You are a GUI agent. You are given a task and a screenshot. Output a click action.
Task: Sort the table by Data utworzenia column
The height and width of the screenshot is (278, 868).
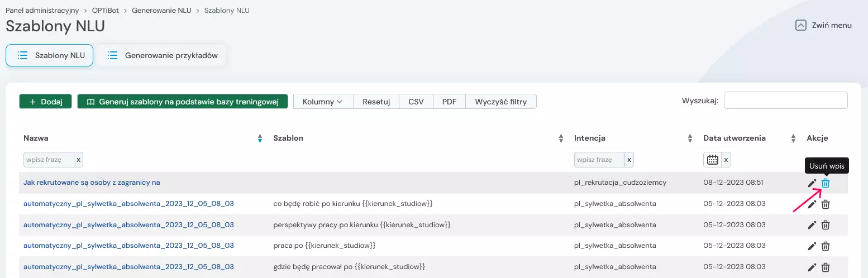(793, 138)
